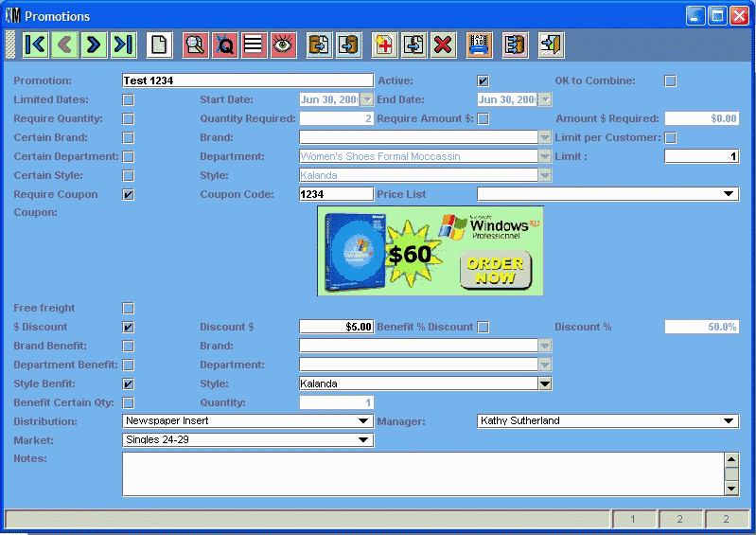This screenshot has height=535, width=756.
Task: Click the Windows XP coupon image
Action: (x=431, y=251)
